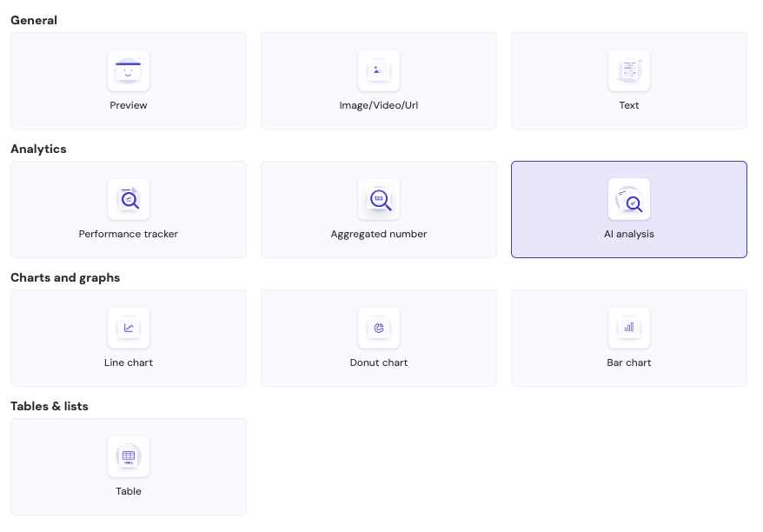Click the Aggregated number 123 icon
This screenshot has height=532, width=763.
pos(379,199)
